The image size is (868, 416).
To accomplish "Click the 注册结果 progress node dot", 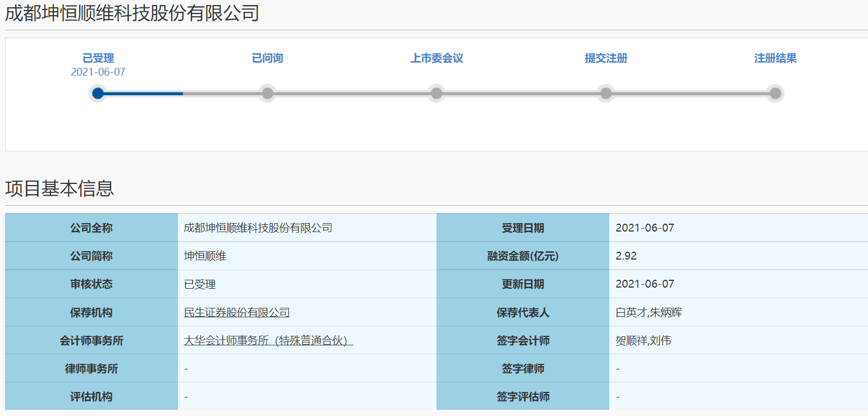I will click(775, 93).
